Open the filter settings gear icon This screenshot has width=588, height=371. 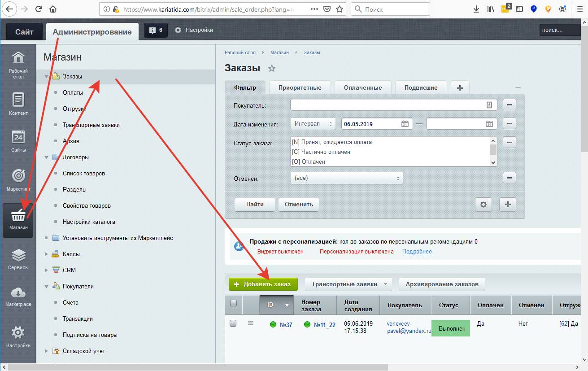pos(483,205)
